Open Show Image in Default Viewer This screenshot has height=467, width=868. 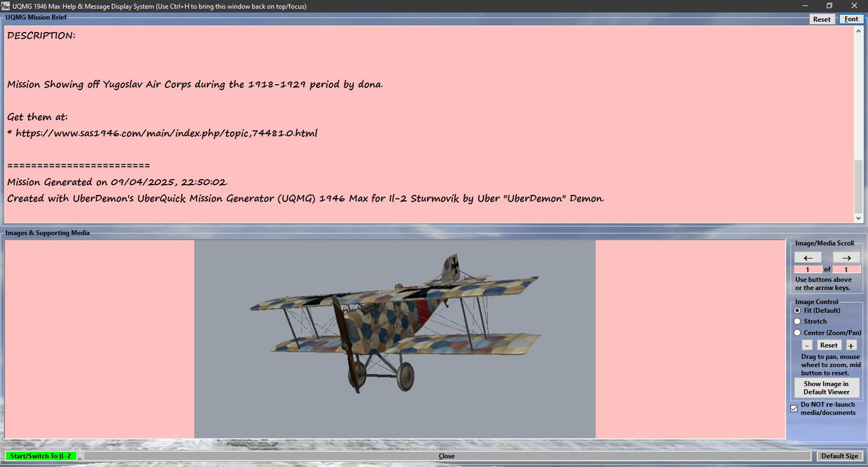tap(826, 388)
